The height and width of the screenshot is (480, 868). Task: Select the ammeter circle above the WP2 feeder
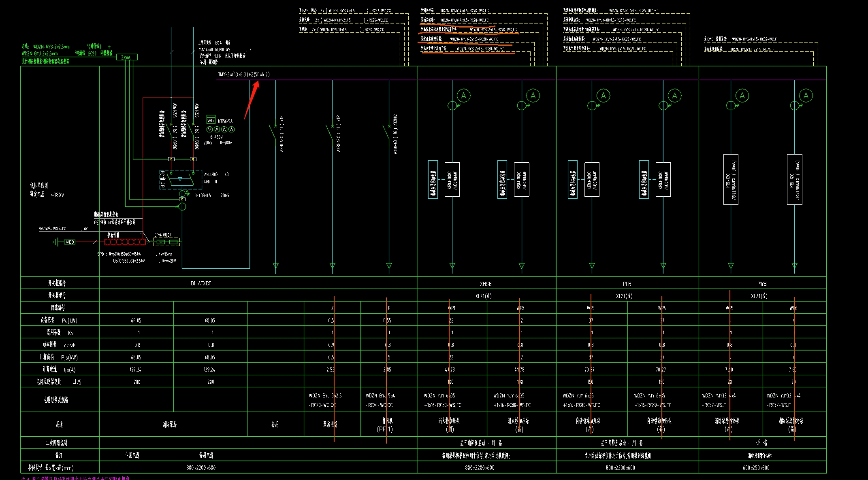tap(533, 96)
